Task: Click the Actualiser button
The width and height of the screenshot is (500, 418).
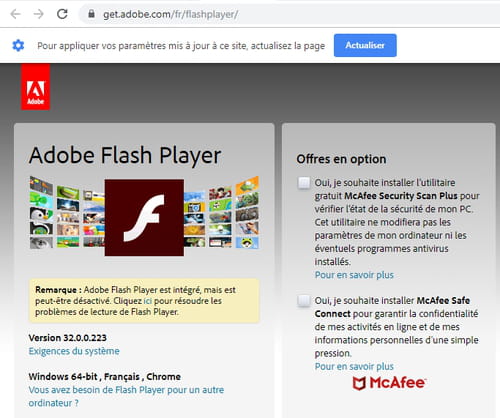Action: click(365, 45)
